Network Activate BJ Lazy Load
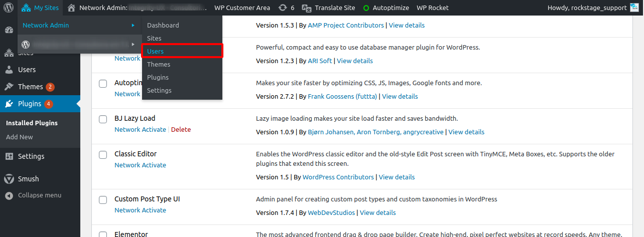 pyautogui.click(x=140, y=129)
